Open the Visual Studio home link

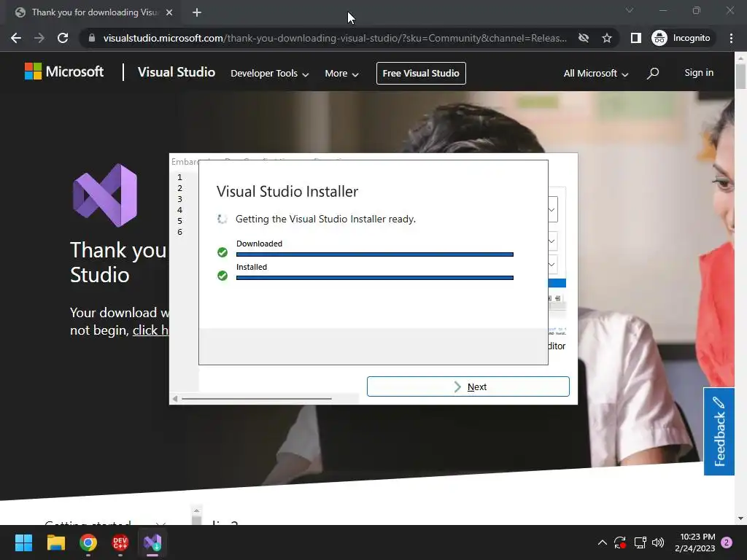pos(177,72)
